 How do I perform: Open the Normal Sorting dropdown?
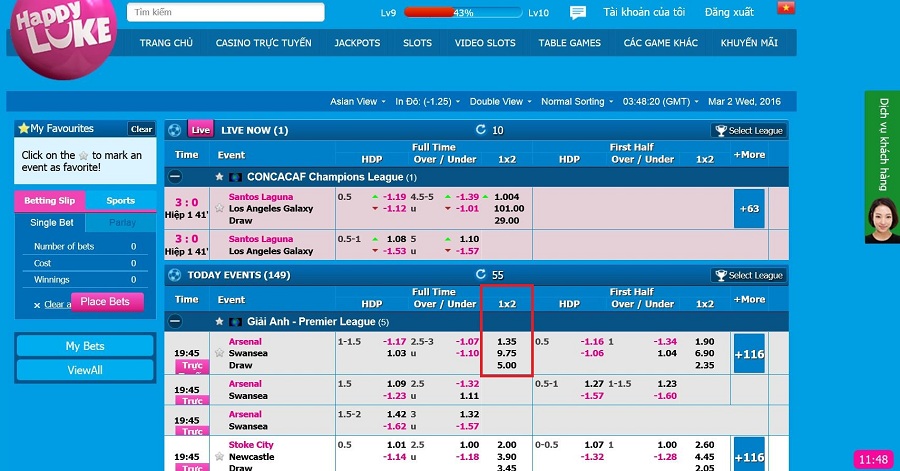(x=577, y=101)
